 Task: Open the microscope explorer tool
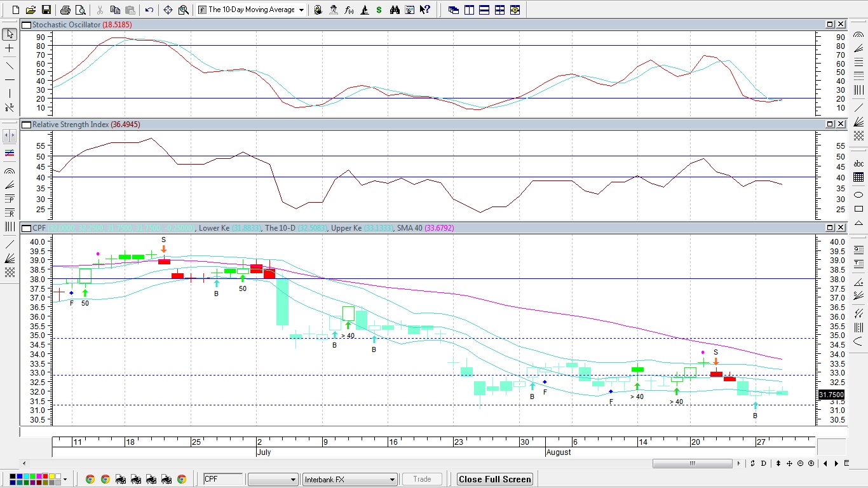tap(364, 10)
